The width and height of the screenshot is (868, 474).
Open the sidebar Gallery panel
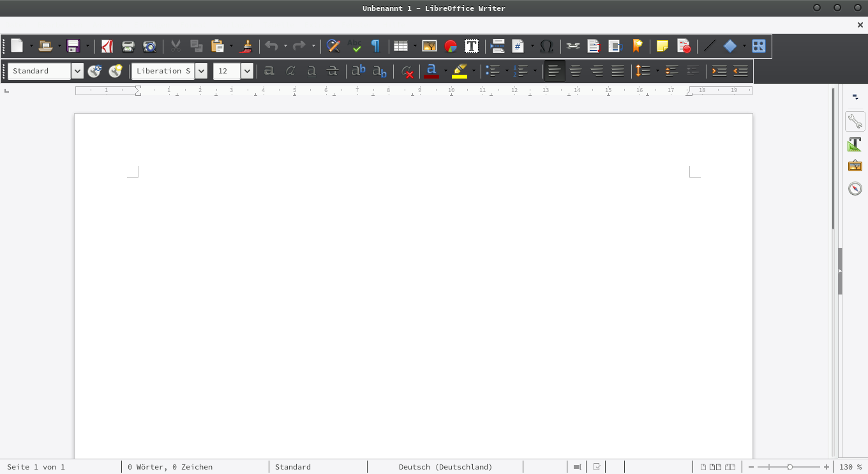click(855, 166)
